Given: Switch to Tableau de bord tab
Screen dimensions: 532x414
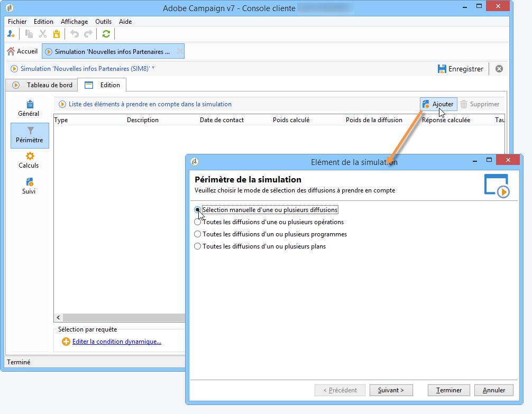Looking at the screenshot, I should point(42,85).
